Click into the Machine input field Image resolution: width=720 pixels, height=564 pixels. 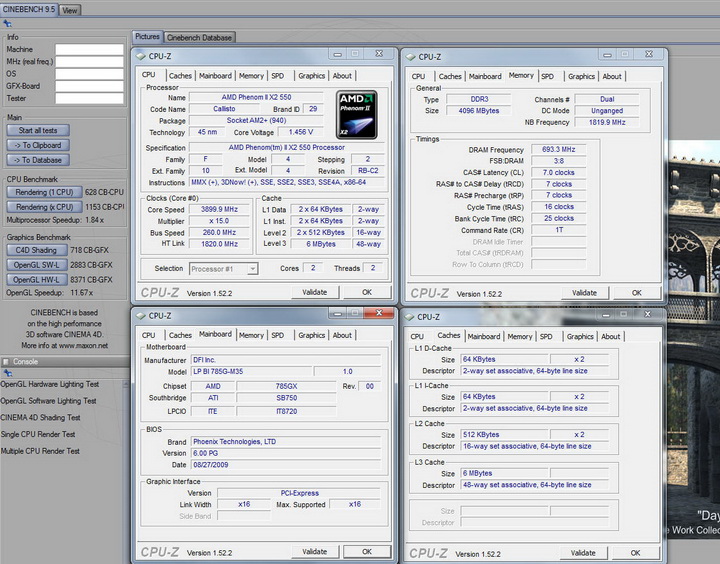click(x=89, y=48)
